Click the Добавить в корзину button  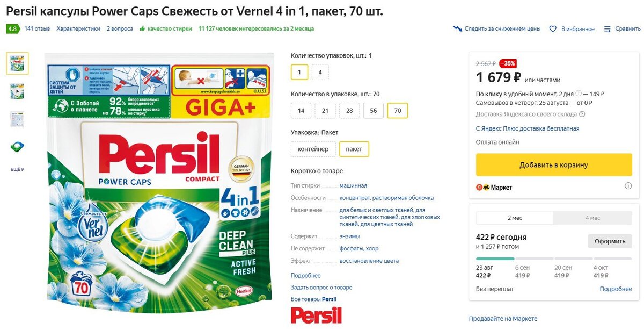pos(554,165)
